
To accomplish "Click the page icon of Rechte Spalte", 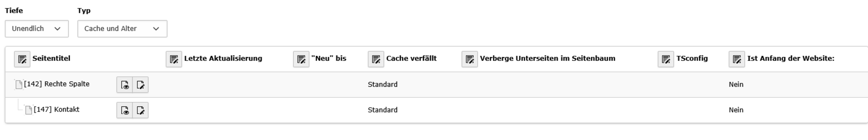I will pos(19,84).
